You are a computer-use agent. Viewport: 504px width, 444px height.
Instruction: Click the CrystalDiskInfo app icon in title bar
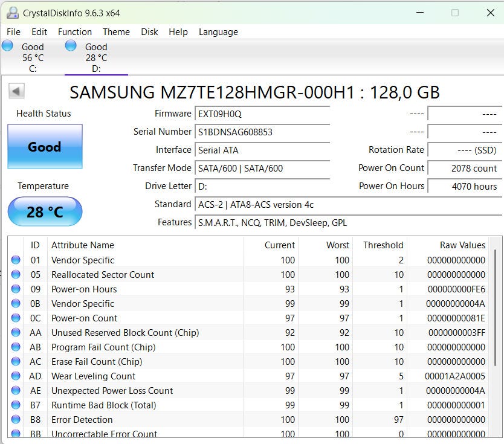tap(13, 13)
